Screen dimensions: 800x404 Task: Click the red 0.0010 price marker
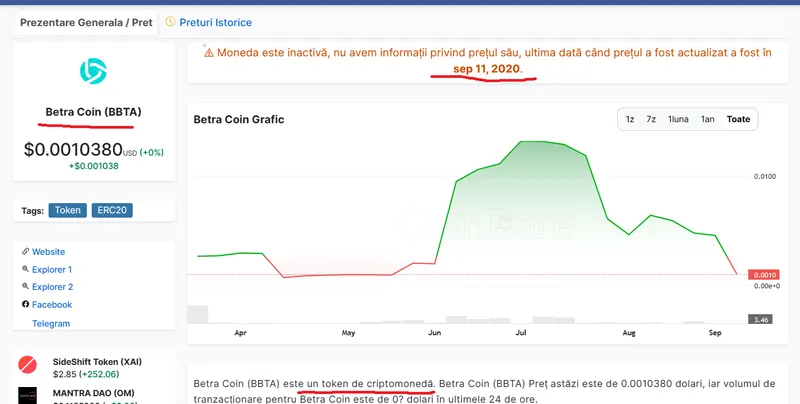click(764, 275)
